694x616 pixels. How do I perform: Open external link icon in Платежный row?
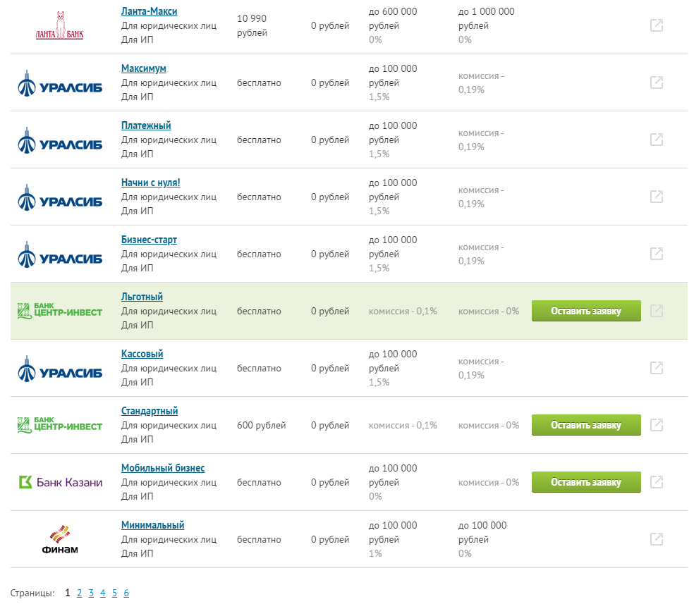pyautogui.click(x=657, y=140)
